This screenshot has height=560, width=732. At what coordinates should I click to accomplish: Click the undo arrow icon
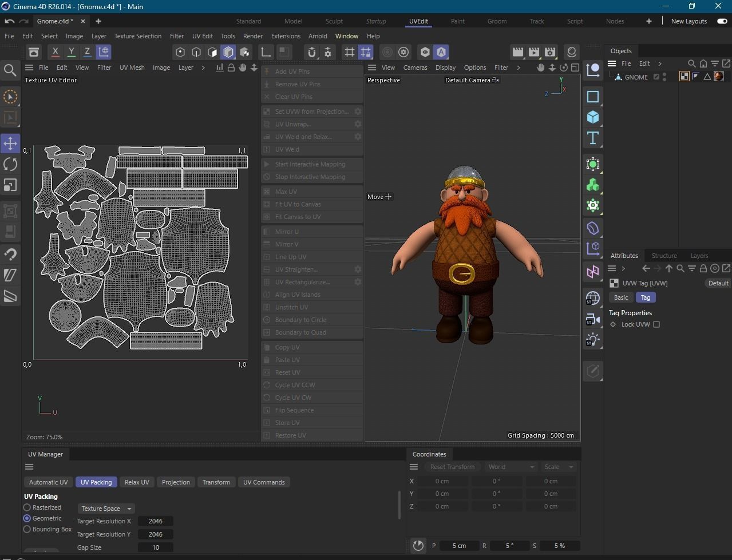coord(9,21)
